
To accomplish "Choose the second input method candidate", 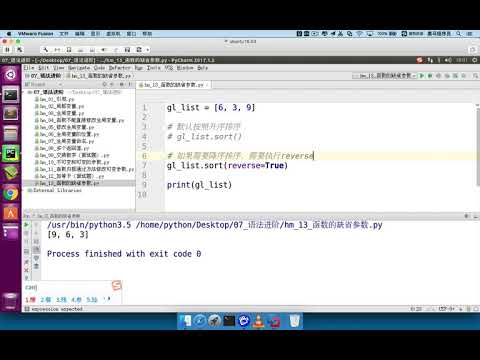I will pos(46,300).
